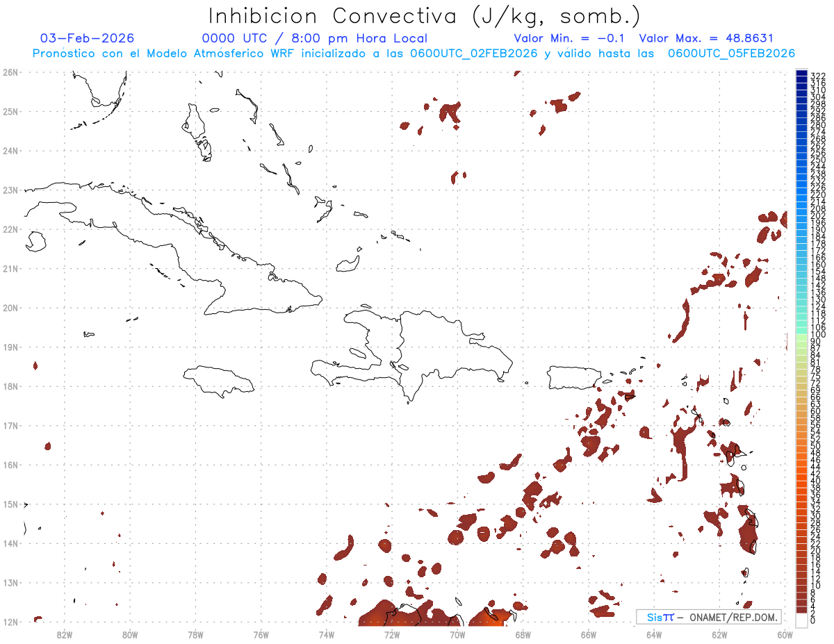Viewport: 834px width, 644px height.
Task: Click the model init stamp '0600UTC_02FEB2026'
Action: tap(474, 53)
